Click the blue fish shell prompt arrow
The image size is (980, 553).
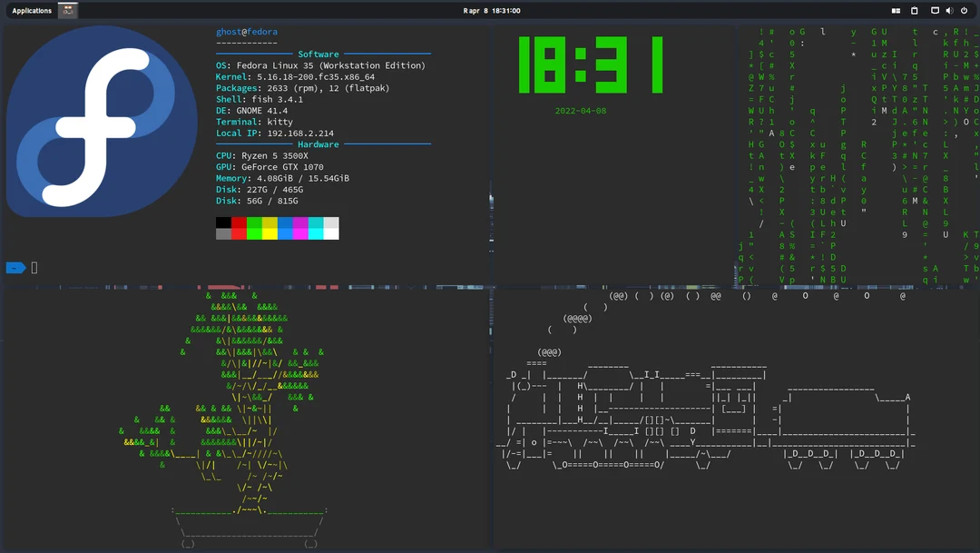(15, 267)
